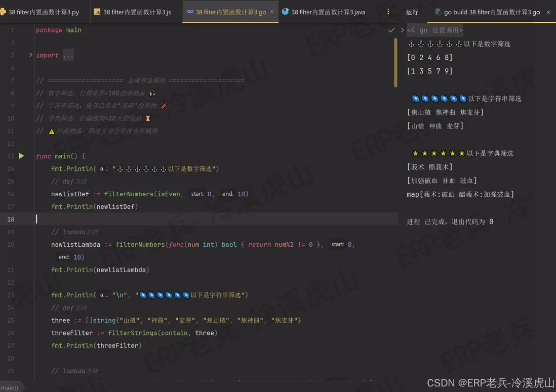Screen dimensions: 556x392
Task: Click line number 13 in the gutter
Action: click(x=11, y=156)
